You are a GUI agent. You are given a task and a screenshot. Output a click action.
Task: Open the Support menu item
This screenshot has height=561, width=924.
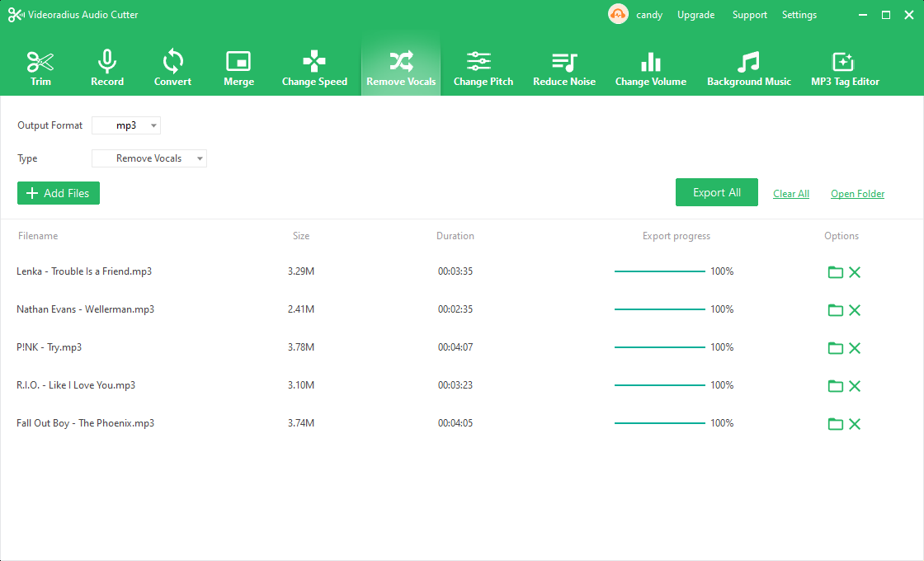click(x=750, y=15)
